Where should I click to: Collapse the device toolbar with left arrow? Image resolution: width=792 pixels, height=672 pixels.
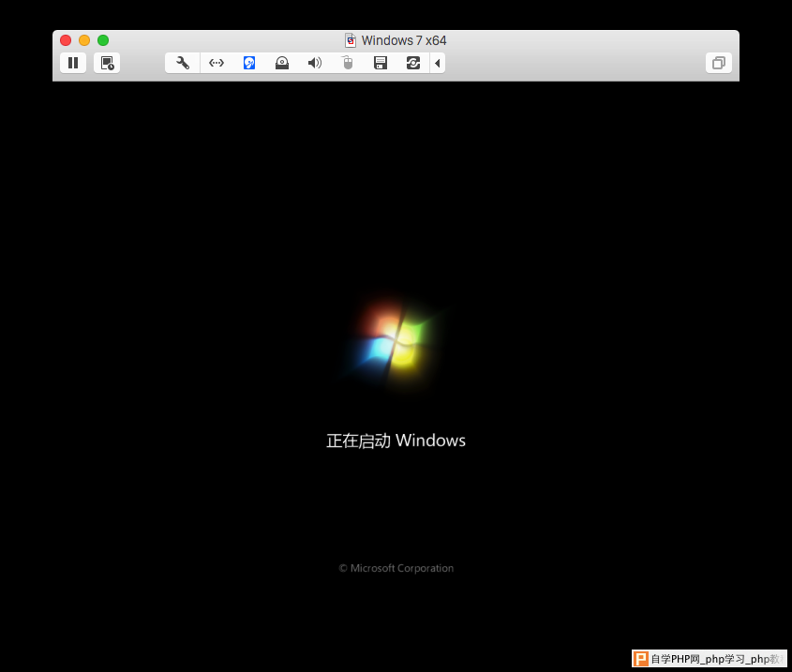438,63
